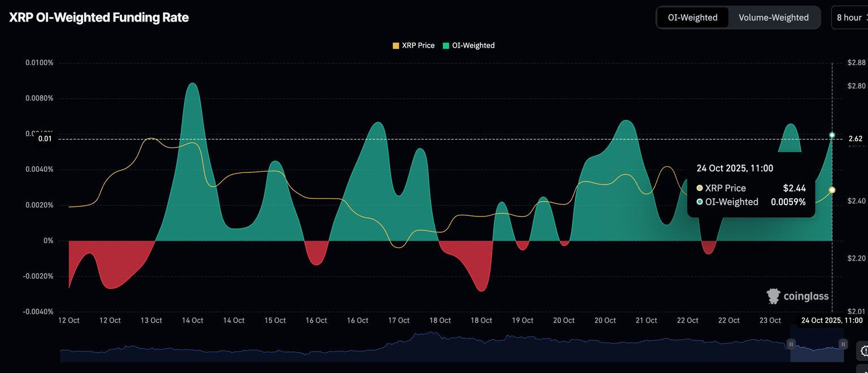Click the yellow XRP price marker on crosshair
This screenshot has height=373, width=868.
pyautogui.click(x=832, y=190)
